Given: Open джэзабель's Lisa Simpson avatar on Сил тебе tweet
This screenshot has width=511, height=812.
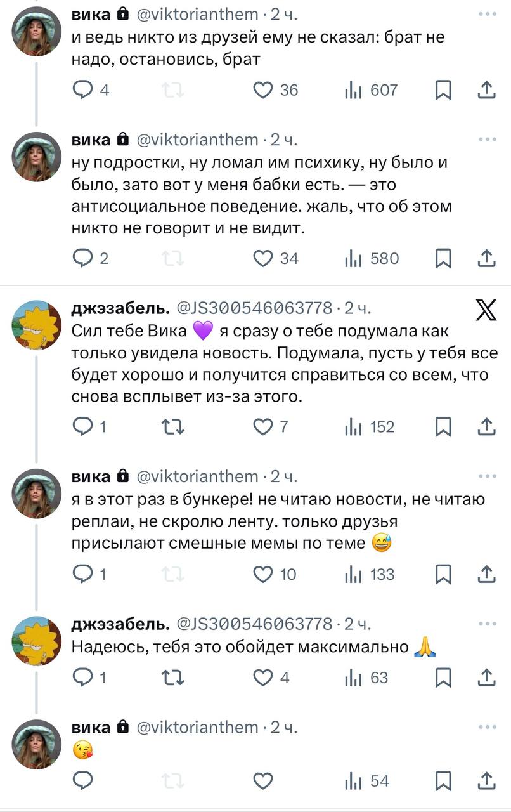Looking at the screenshot, I should click(x=36, y=325).
